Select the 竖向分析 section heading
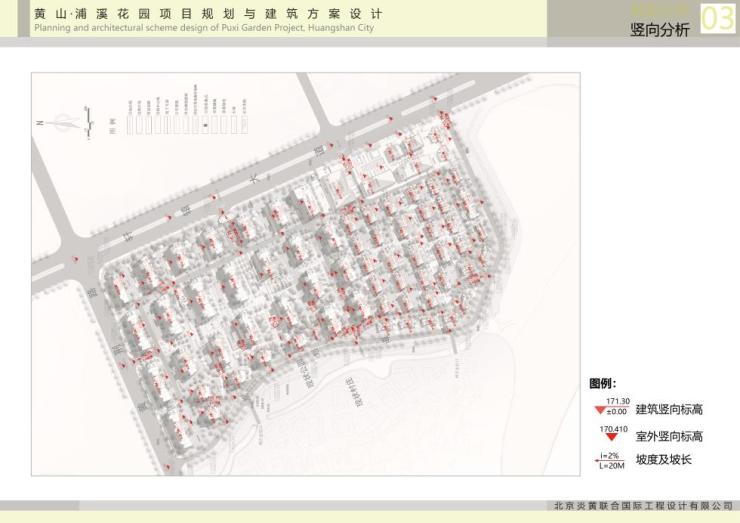 [660, 30]
